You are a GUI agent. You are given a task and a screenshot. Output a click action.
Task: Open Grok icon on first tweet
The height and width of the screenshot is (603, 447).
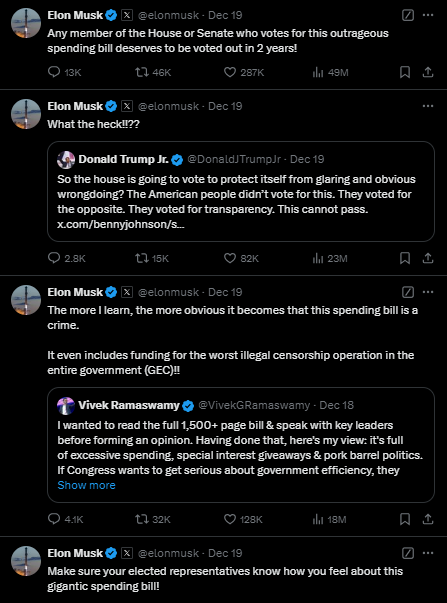pos(408,15)
